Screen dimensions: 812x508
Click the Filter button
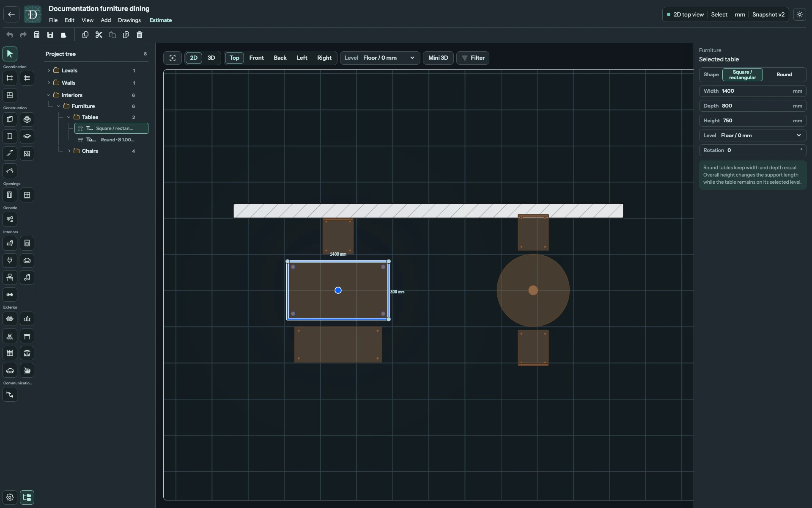473,58
